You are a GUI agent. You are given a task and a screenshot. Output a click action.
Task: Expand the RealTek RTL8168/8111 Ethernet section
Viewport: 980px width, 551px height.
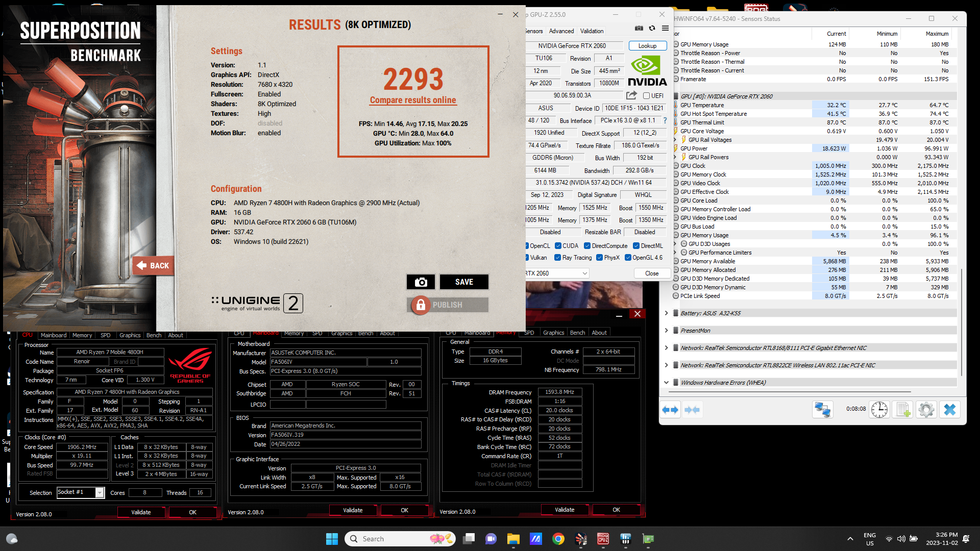(666, 348)
